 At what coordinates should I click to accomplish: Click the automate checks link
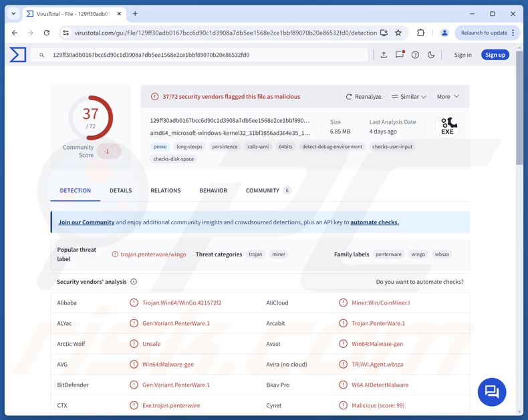(x=374, y=222)
